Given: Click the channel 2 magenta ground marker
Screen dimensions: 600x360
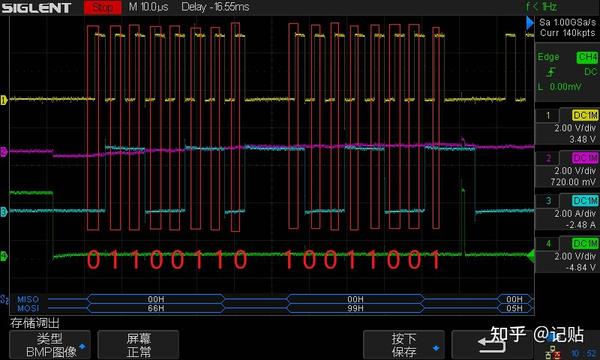Looking at the screenshot, I should [x=4, y=152].
